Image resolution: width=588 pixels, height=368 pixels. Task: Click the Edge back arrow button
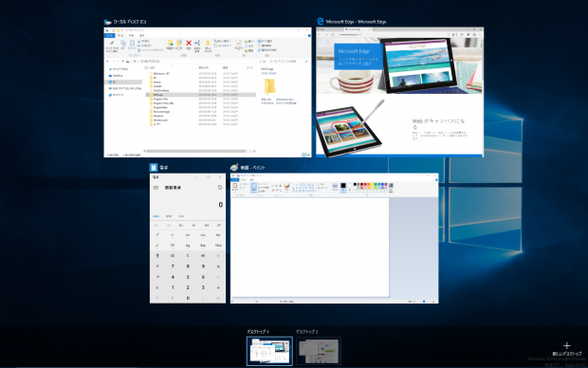[x=320, y=34]
